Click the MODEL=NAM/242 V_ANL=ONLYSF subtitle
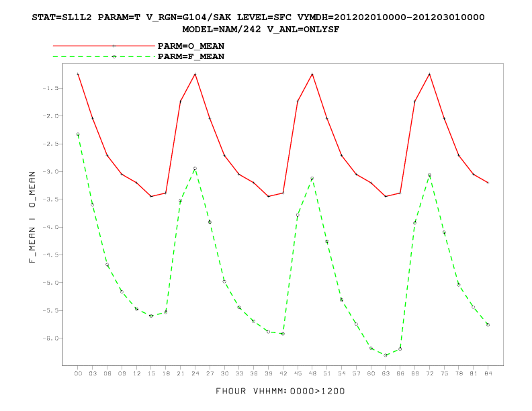The height and width of the screenshot is (411, 532). point(261,30)
